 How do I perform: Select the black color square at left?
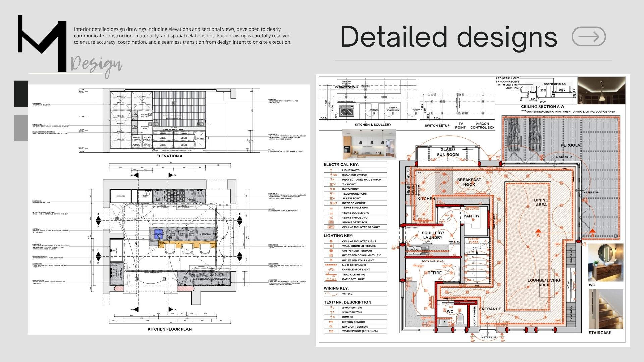point(21,94)
